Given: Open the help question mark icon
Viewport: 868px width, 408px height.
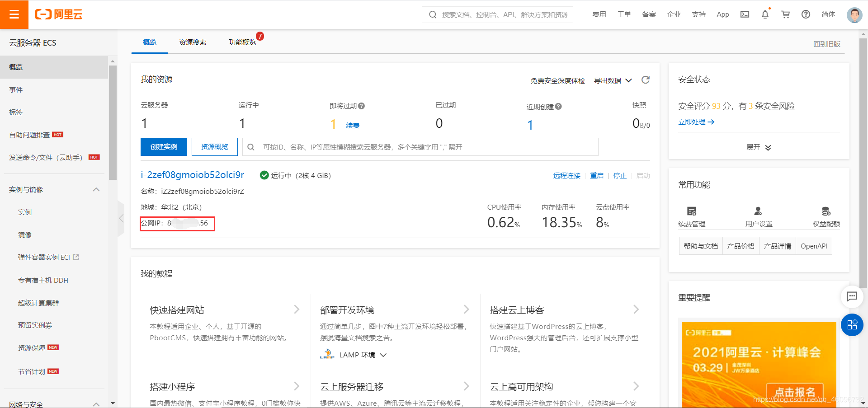Looking at the screenshot, I should [x=806, y=14].
